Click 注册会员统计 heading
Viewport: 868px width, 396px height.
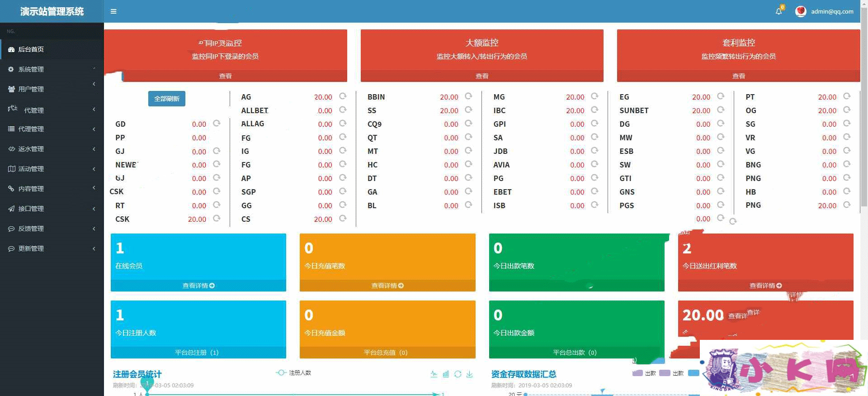[137, 374]
